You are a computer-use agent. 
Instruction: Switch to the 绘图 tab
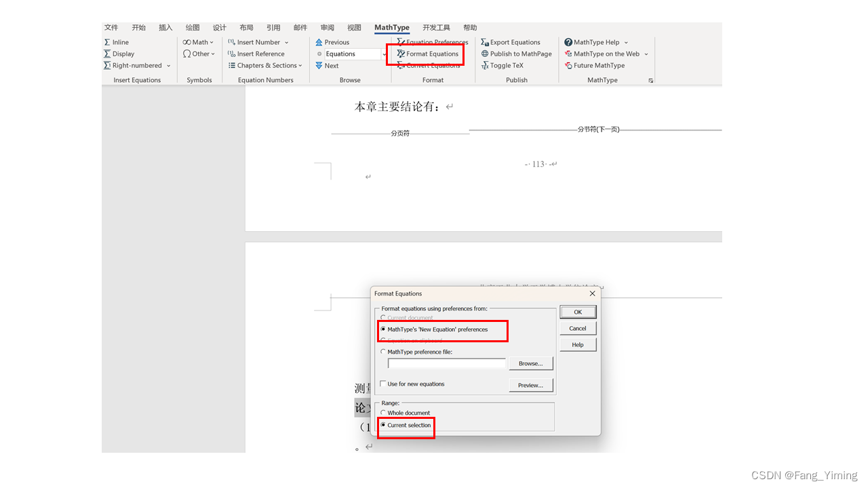pyautogui.click(x=193, y=28)
